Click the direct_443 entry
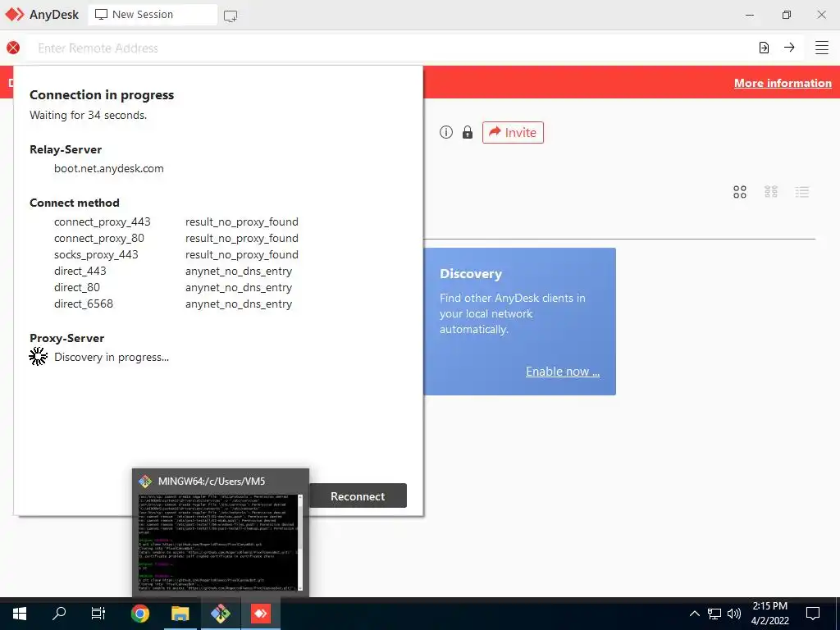The image size is (840, 630). point(80,271)
